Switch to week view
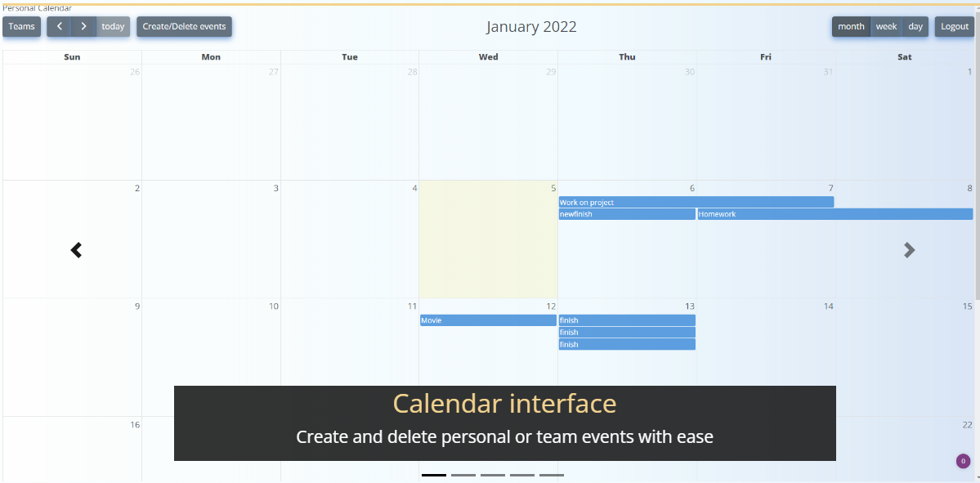The image size is (980, 483). point(886,26)
